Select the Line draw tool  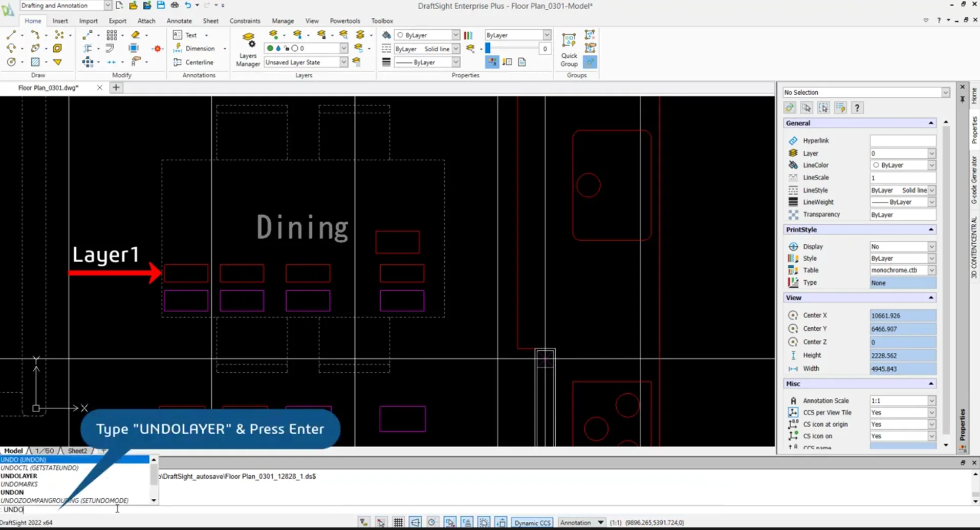point(11,35)
